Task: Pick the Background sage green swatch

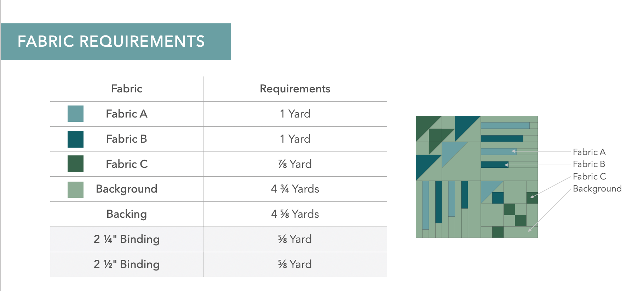Action: tap(75, 189)
